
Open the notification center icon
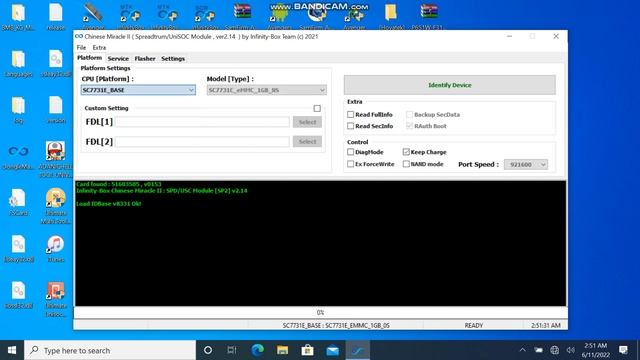pyautogui.click(x=623, y=350)
